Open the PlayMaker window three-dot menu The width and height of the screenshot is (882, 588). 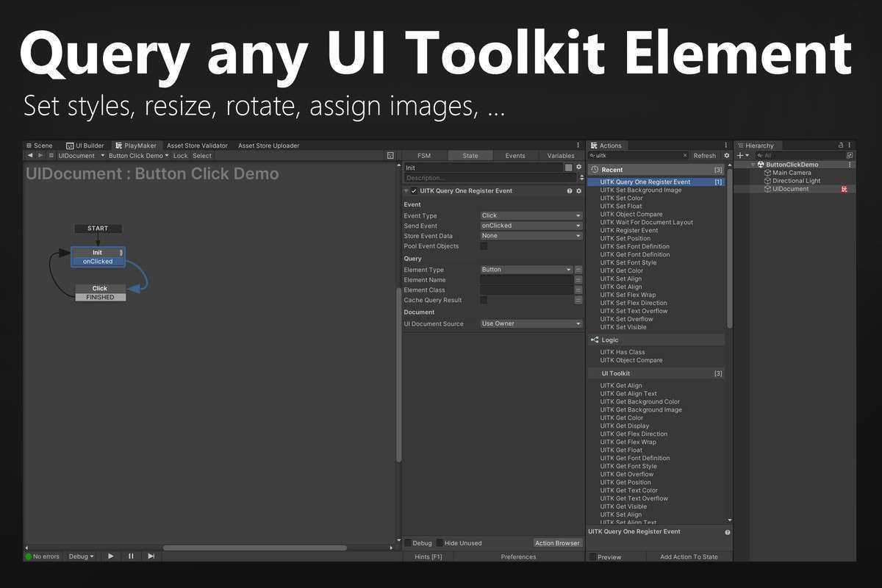point(578,146)
